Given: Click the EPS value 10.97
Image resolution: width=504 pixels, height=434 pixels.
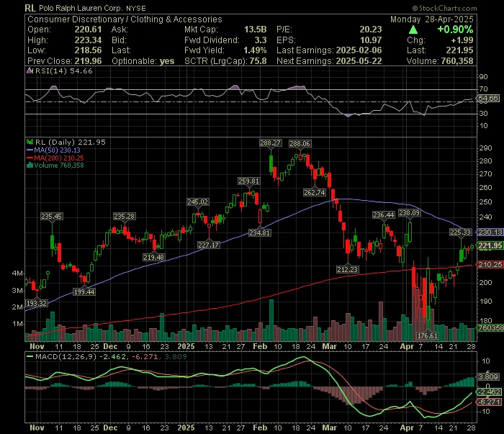Looking at the screenshot, I should pos(371,40).
